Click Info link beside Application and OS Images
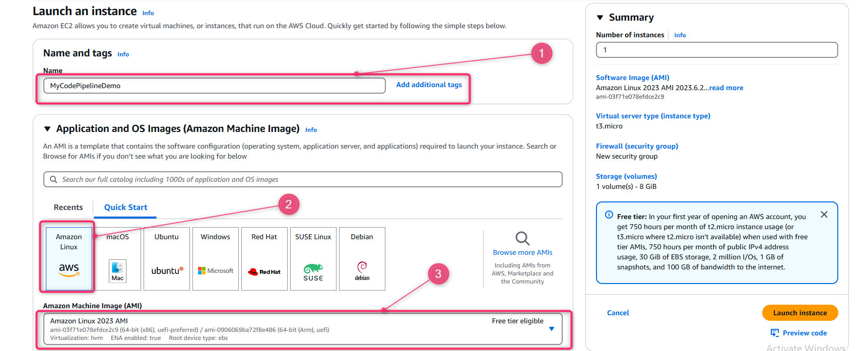The height and width of the screenshot is (351, 868). click(x=311, y=130)
